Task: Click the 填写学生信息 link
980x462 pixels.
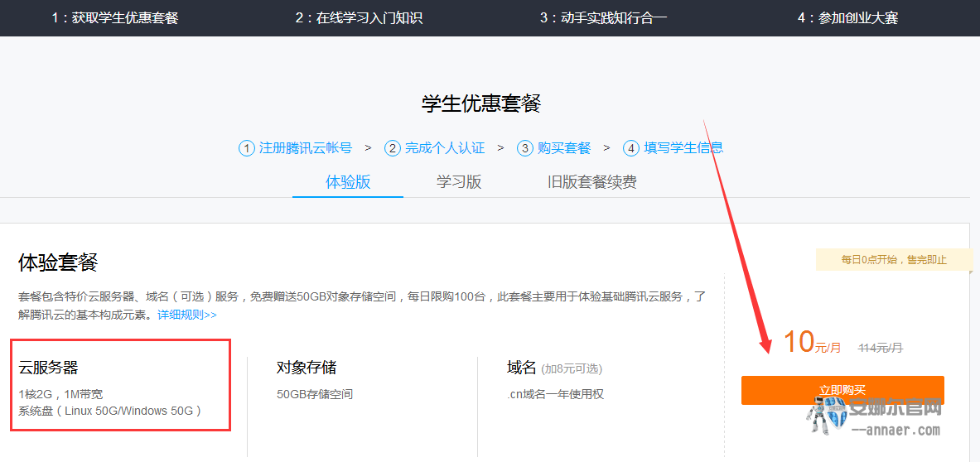Action: click(x=683, y=148)
